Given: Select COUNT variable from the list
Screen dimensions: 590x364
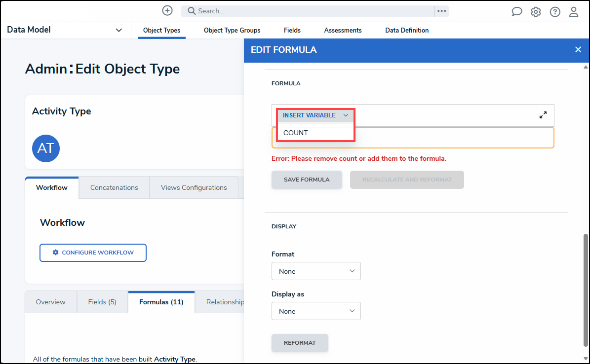Looking at the screenshot, I should tap(296, 133).
